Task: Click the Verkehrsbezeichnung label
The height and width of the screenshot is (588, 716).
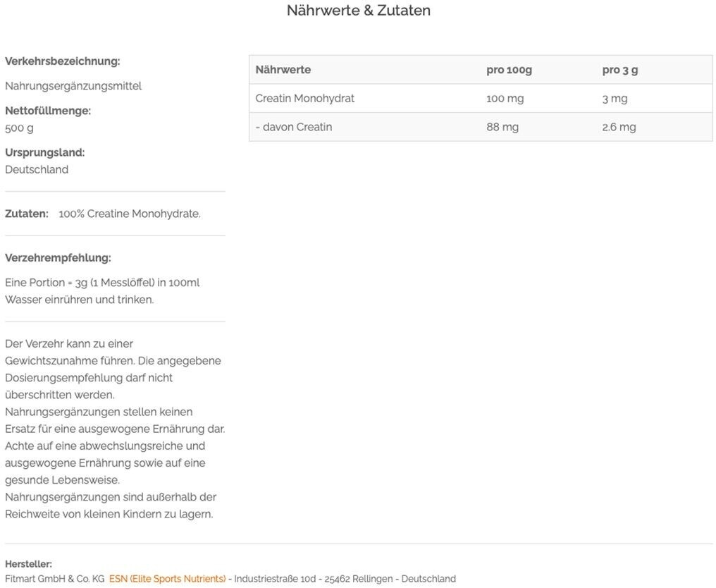Action: click(x=62, y=61)
